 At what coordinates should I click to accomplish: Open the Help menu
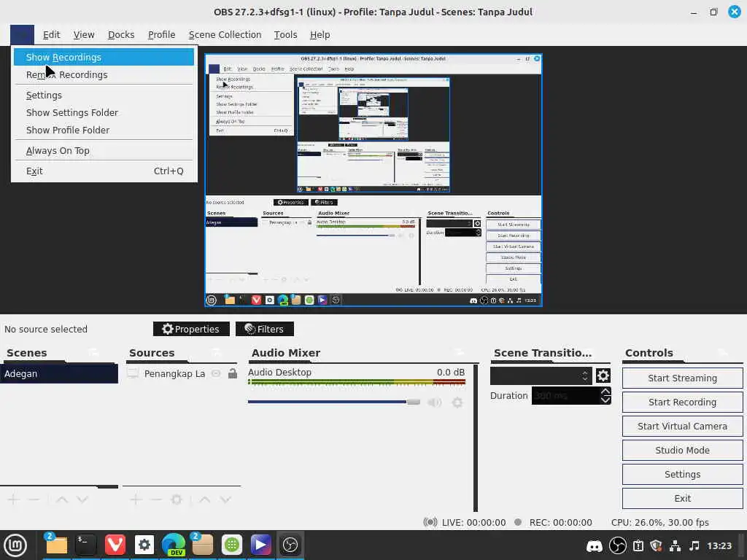(x=320, y=35)
